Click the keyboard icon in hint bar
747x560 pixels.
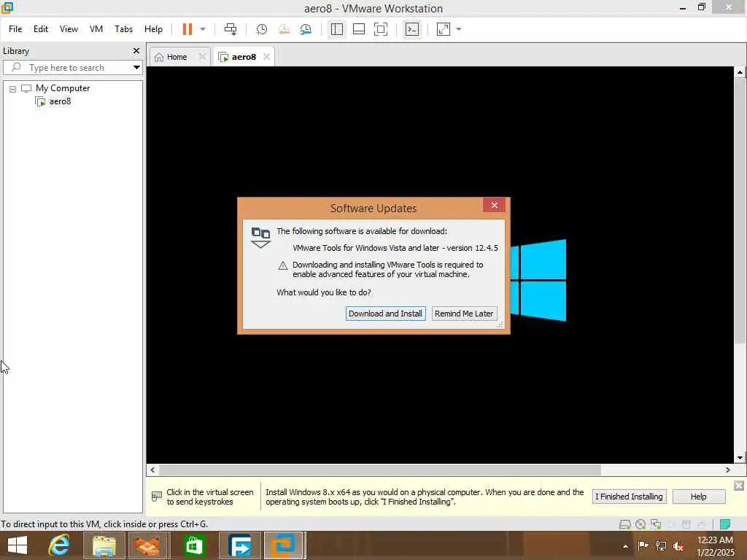pos(157,497)
